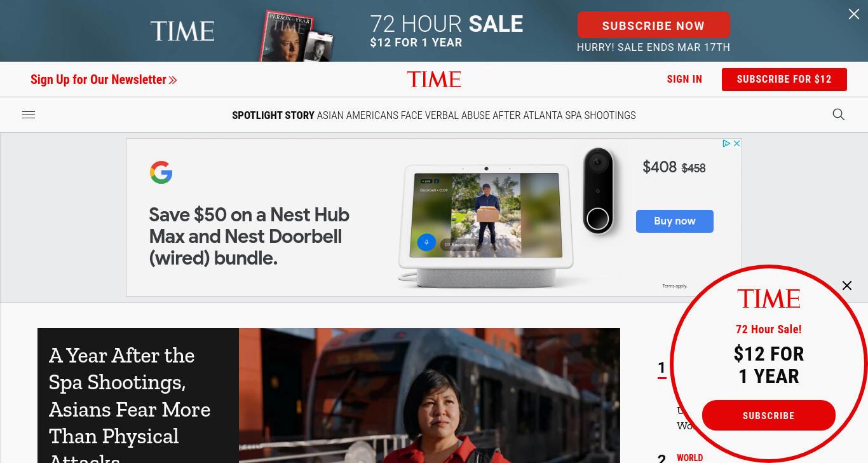This screenshot has height=463, width=868.
Task: Click the World category label
Action: pyautogui.click(x=689, y=458)
